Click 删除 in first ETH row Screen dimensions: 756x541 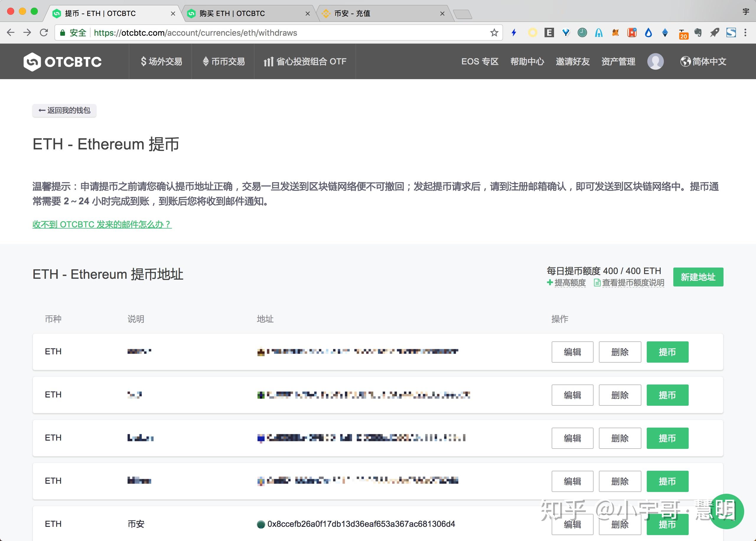(x=620, y=352)
